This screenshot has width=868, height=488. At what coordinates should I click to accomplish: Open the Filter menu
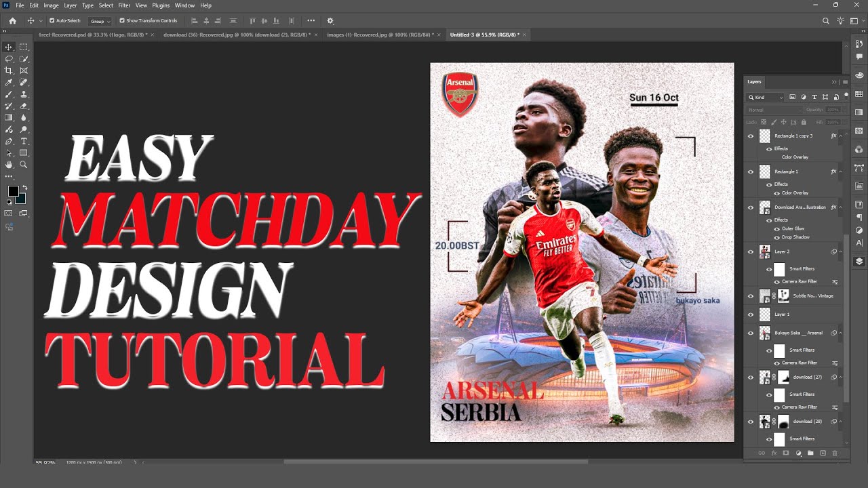coord(124,5)
